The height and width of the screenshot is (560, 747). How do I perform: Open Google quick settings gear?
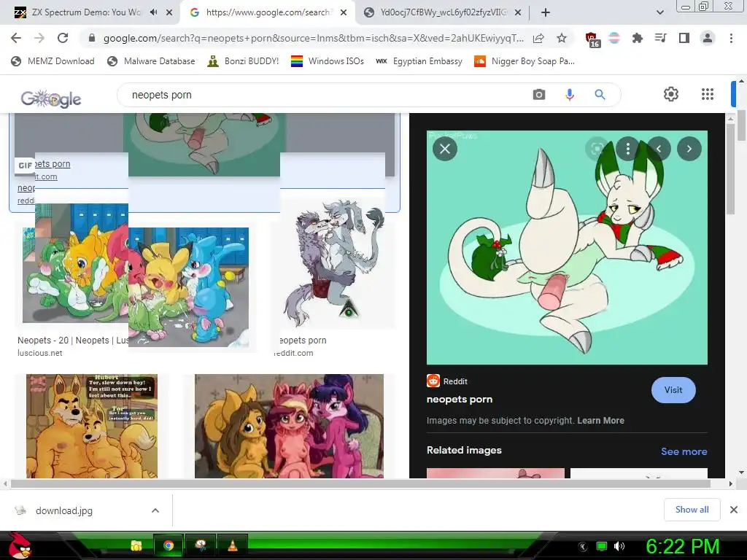tap(671, 94)
